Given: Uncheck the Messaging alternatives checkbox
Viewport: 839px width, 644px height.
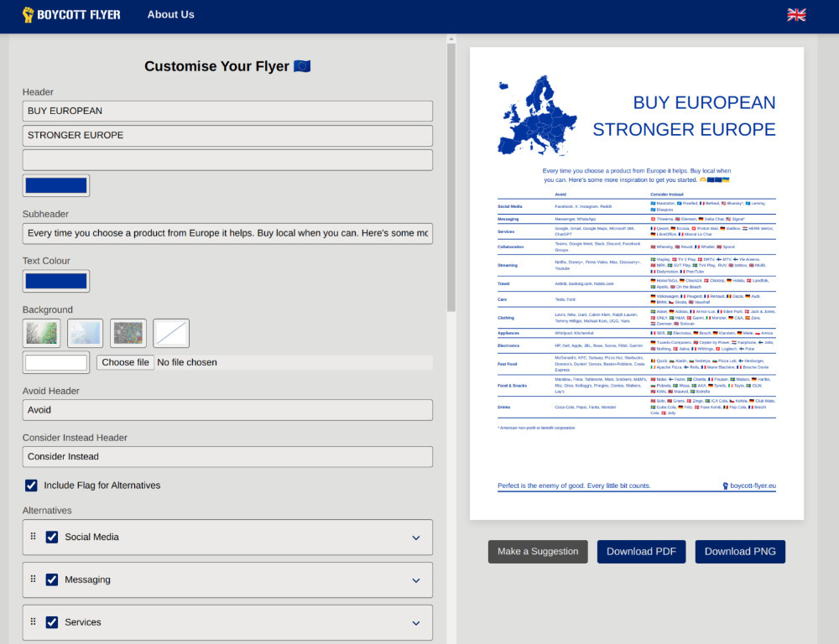Looking at the screenshot, I should [52, 579].
